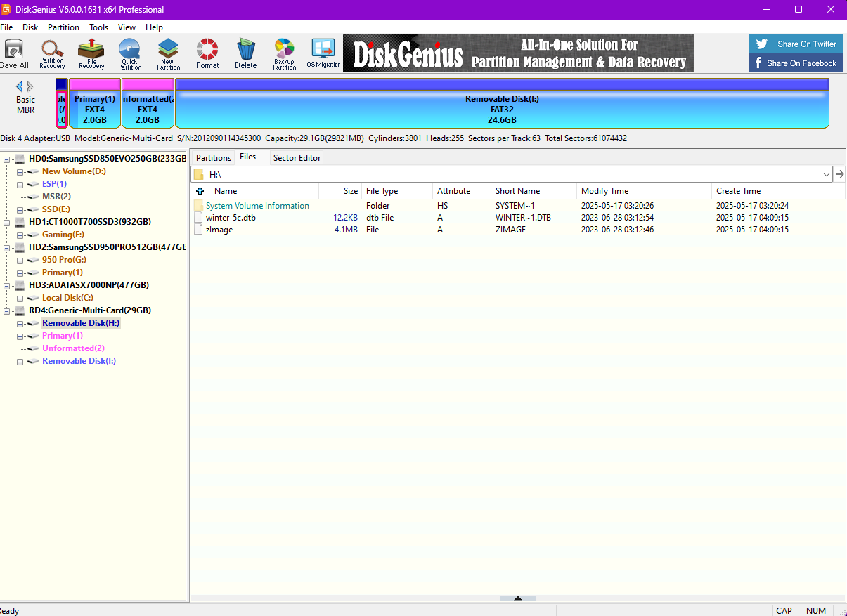Open the H:\ path dropdown
847x616 pixels.
pos(828,173)
